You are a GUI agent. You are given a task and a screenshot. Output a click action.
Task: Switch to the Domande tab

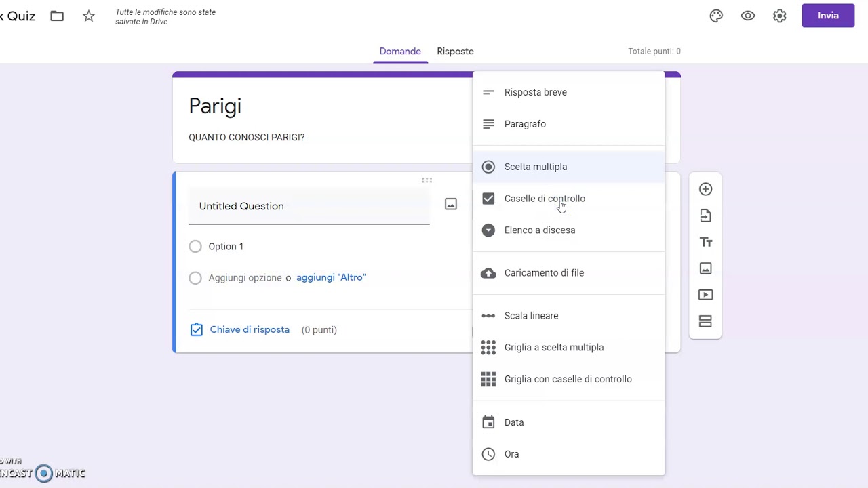pos(400,52)
